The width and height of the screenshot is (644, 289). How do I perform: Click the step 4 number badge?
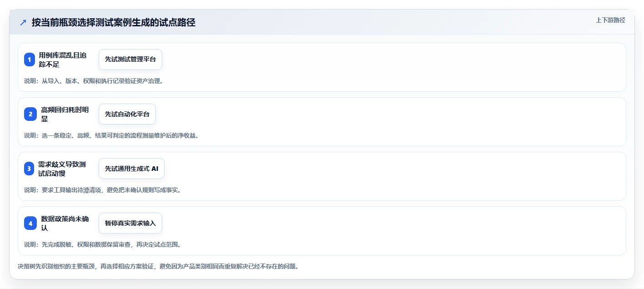[30, 223]
